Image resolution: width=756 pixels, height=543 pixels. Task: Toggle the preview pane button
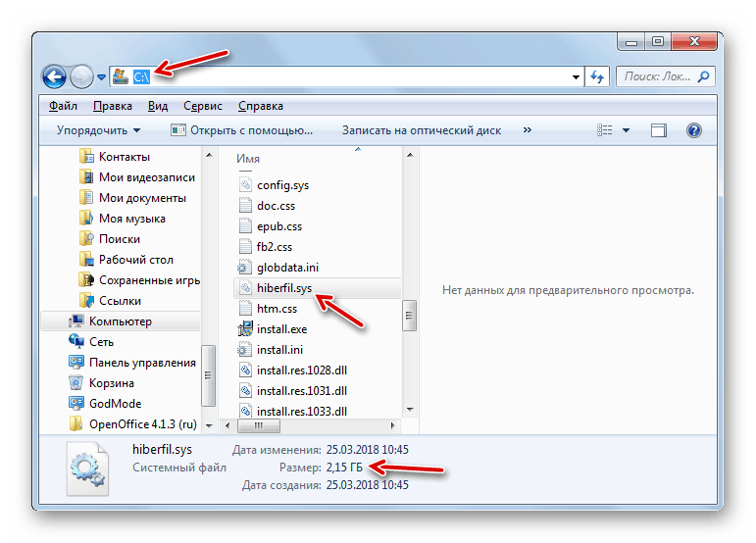pyautogui.click(x=658, y=130)
